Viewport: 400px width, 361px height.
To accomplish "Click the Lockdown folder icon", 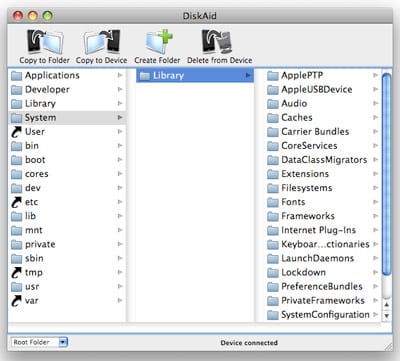I will point(273,273).
